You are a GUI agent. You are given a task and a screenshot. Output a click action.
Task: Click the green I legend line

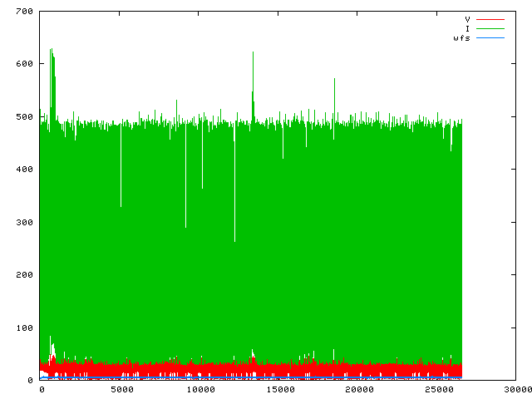[x=490, y=28]
